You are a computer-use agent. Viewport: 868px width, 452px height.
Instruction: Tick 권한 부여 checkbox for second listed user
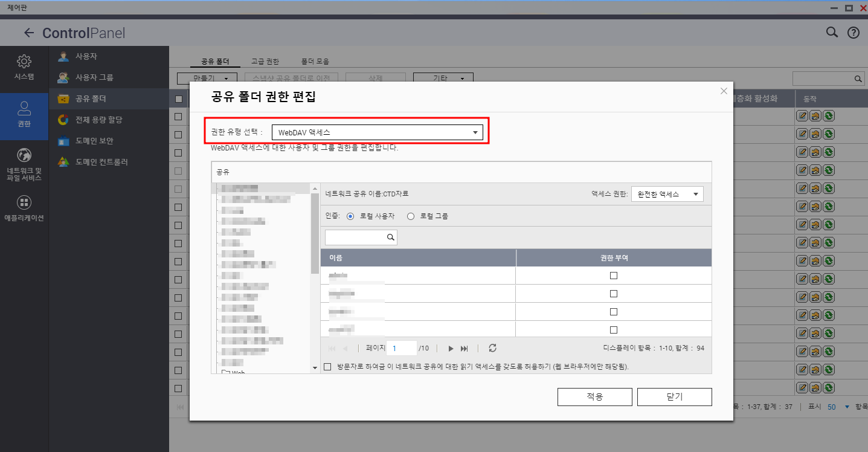(614, 294)
